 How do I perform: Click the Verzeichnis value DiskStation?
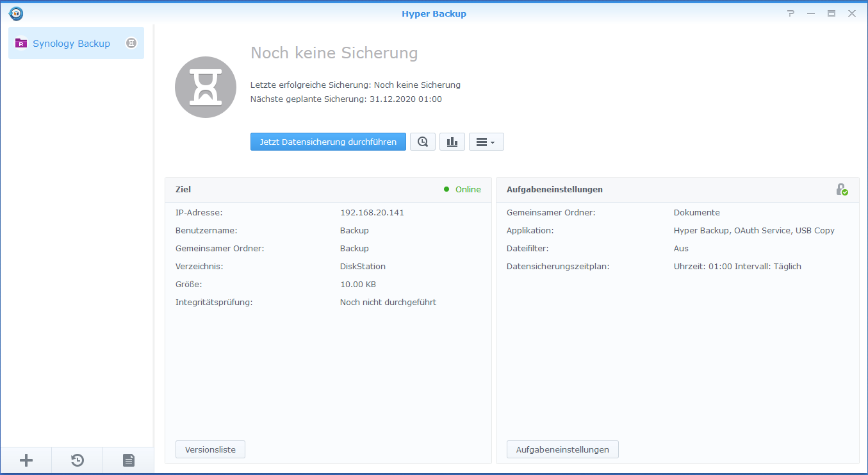pos(363,267)
